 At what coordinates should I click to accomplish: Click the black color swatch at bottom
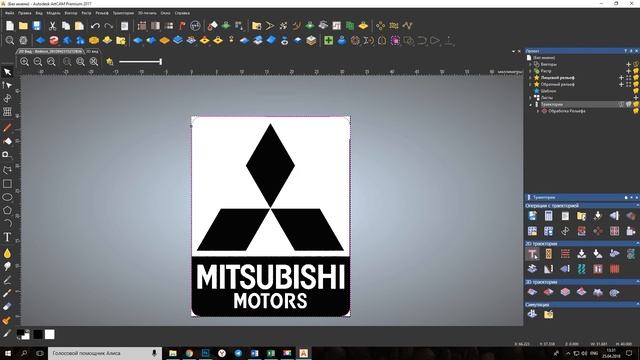(38, 335)
